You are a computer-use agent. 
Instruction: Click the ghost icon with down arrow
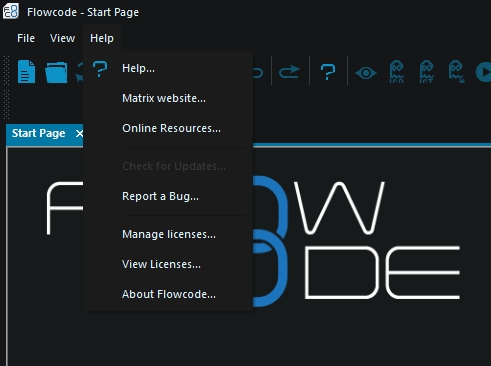456,72
